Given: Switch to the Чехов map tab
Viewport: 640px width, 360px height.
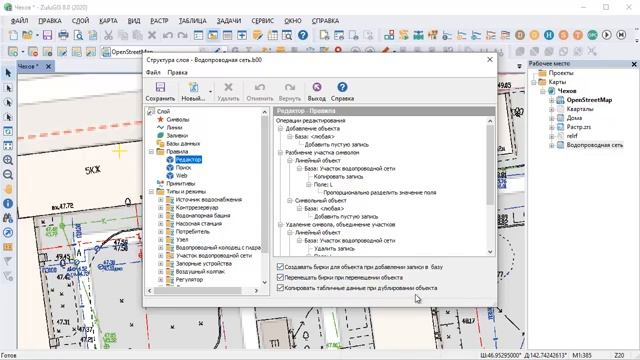Looking at the screenshot, I should click(29, 66).
